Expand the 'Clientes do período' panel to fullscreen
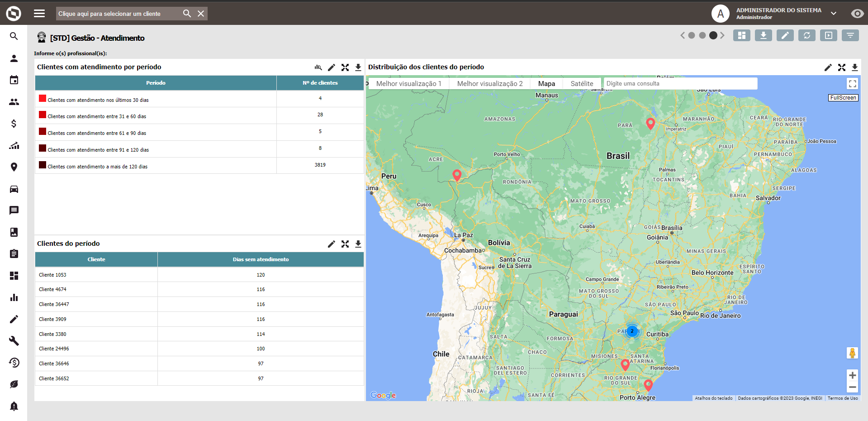 [345, 244]
